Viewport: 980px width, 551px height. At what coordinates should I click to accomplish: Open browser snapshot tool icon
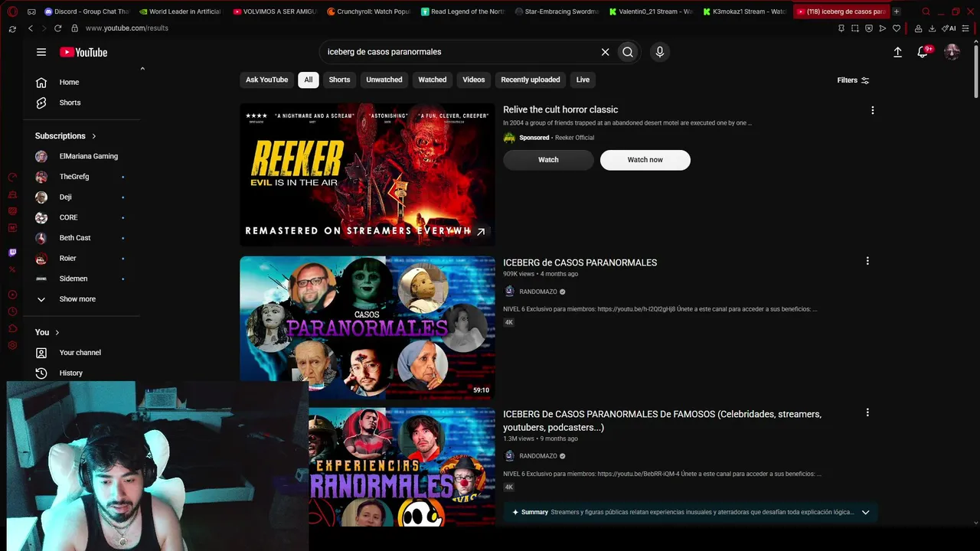point(855,28)
